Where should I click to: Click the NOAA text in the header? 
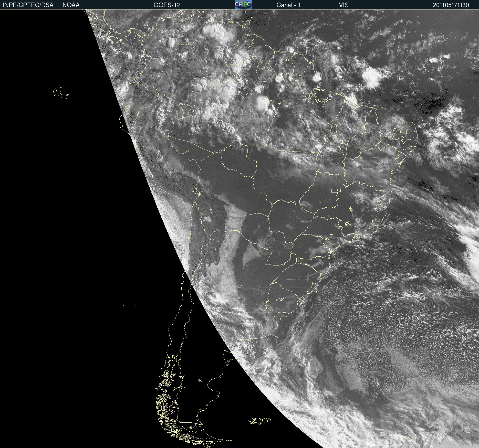pyautogui.click(x=71, y=5)
